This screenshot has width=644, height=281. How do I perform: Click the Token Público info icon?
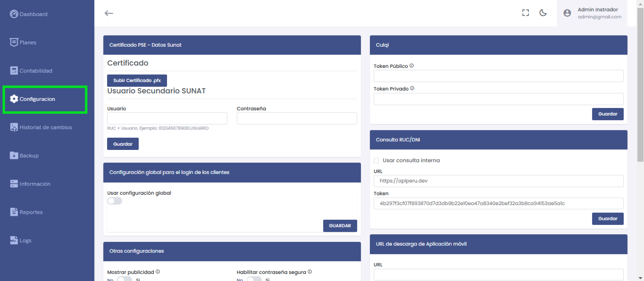tap(412, 66)
